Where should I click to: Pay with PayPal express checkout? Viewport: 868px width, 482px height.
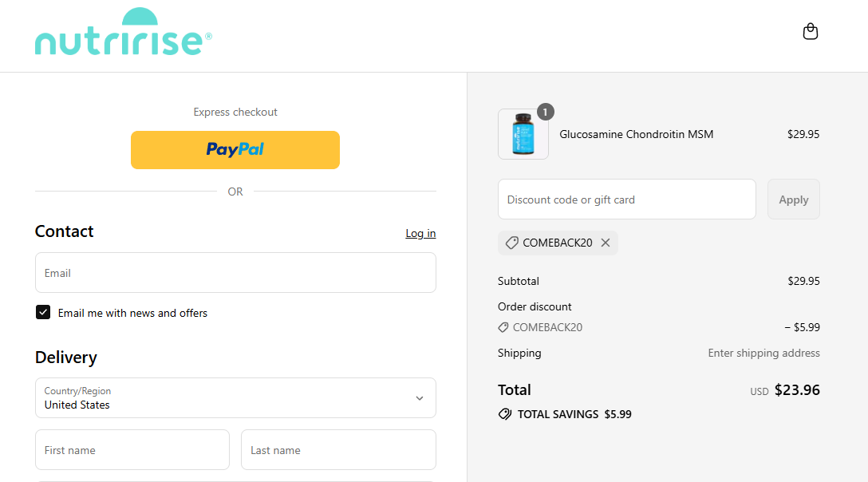tap(235, 150)
